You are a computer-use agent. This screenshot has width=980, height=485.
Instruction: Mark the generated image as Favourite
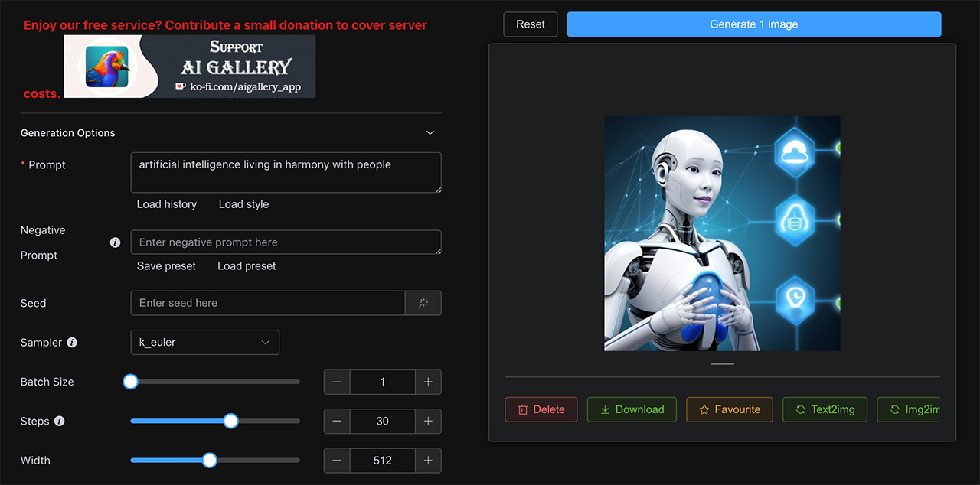(729, 409)
